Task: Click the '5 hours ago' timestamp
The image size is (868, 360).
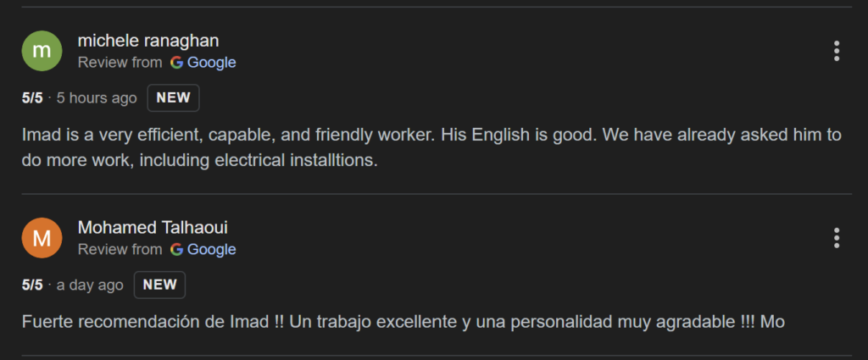Action: [x=97, y=98]
